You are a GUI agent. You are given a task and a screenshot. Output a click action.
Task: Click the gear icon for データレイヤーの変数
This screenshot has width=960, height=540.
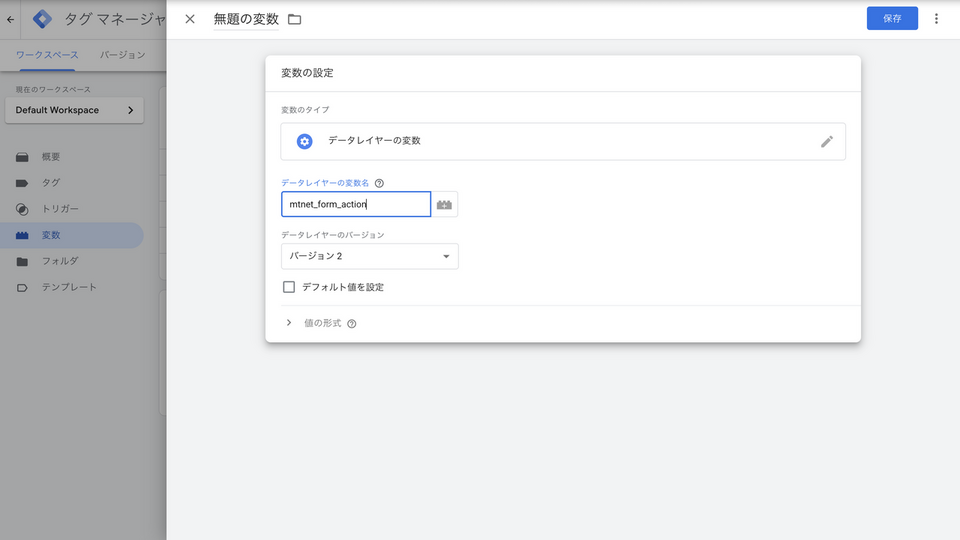click(305, 142)
